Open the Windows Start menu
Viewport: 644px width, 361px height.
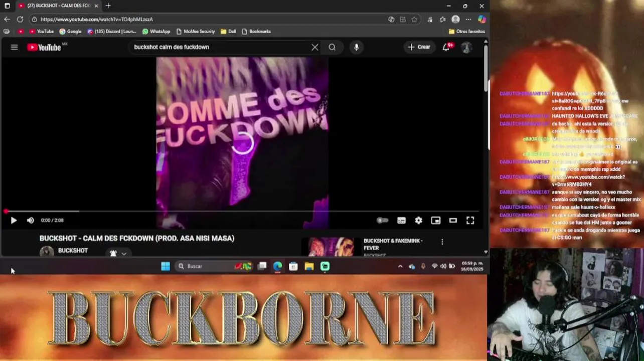tap(165, 266)
